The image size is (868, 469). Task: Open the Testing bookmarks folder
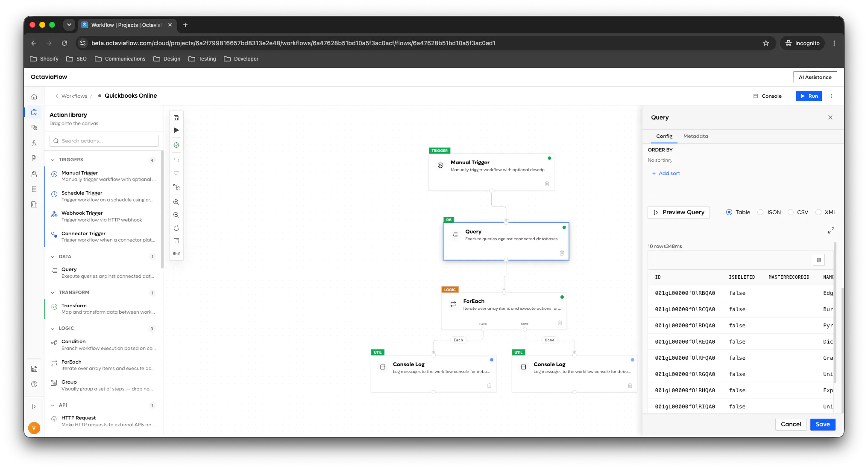point(202,59)
